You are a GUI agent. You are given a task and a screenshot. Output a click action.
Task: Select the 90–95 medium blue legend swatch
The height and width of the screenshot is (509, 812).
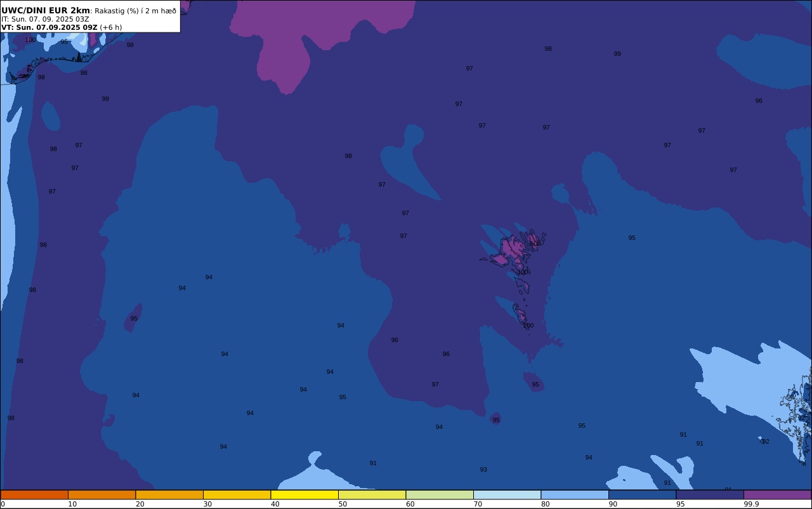tap(642, 494)
